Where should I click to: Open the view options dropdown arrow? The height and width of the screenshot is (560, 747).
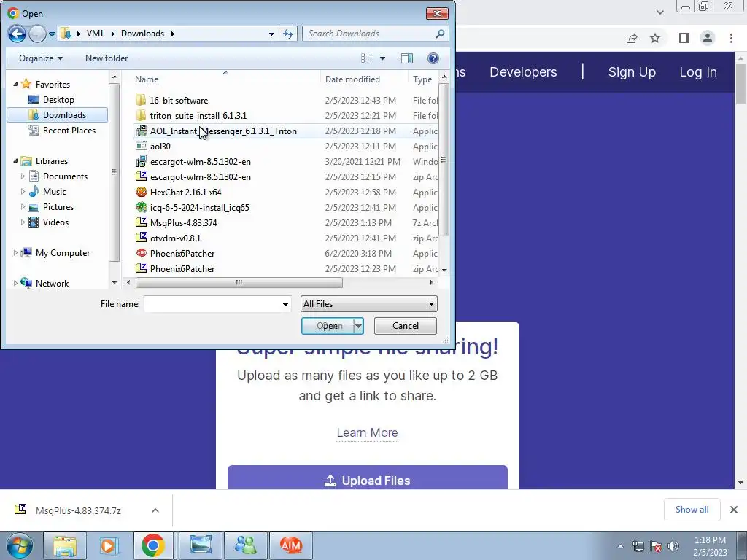(382, 58)
